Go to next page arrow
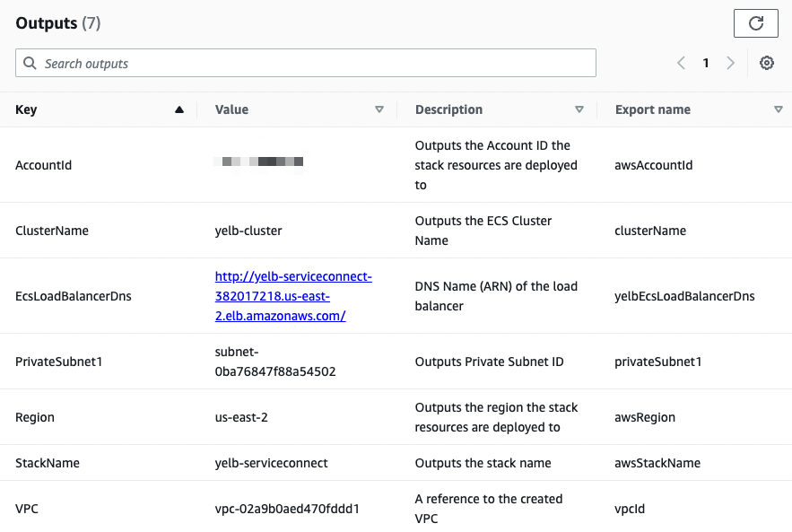Image resolution: width=792 pixels, height=532 pixels. (730, 63)
